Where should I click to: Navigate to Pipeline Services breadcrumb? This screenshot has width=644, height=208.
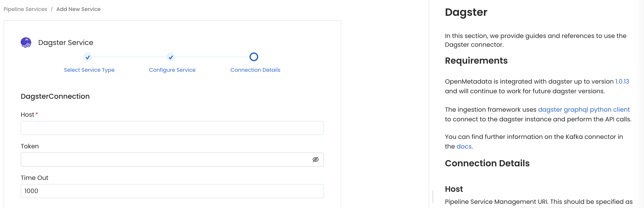coord(25,9)
